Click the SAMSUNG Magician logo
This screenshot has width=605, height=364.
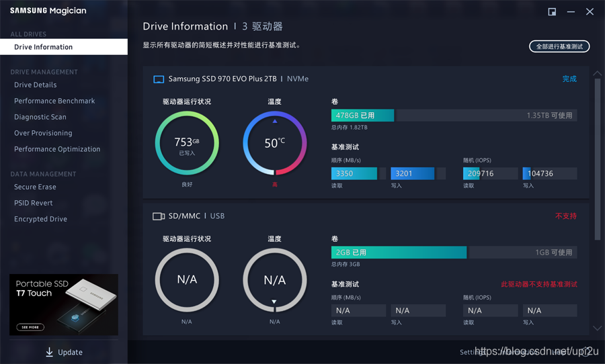tap(48, 11)
